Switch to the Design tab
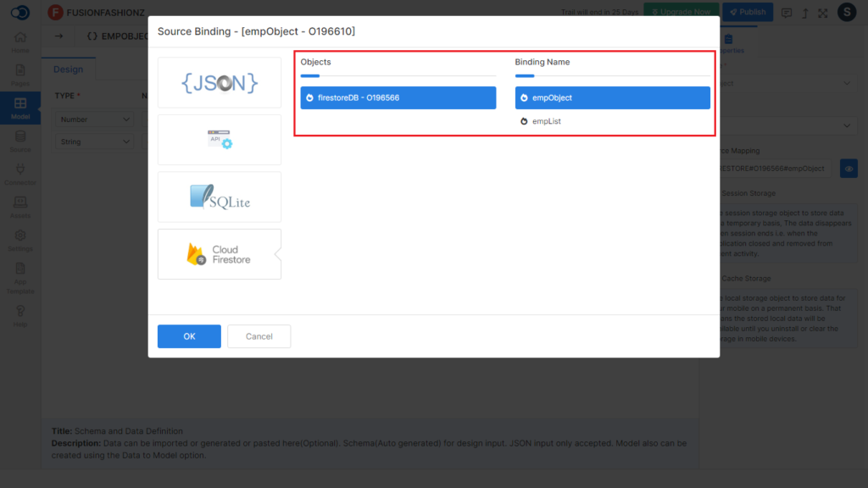Image resolution: width=868 pixels, height=488 pixels. click(68, 69)
